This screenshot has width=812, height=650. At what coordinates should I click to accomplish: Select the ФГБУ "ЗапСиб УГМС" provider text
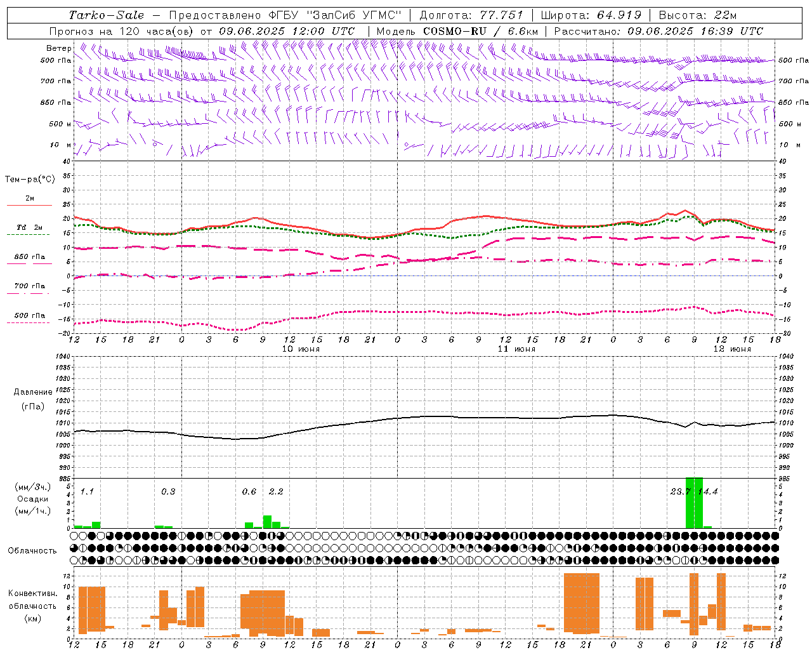(x=334, y=15)
